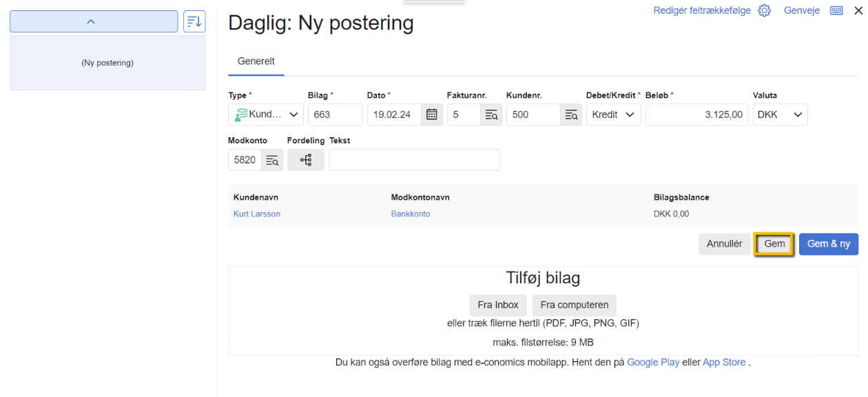868x397 pixels.
Task: Collapse the sidebar with the chevron button
Action: (x=93, y=21)
